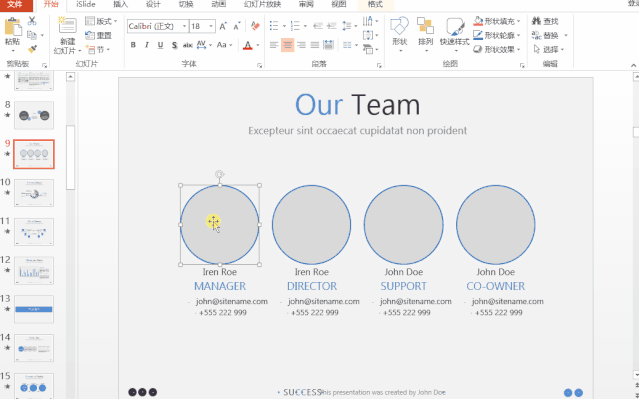
Task: Toggle Italic formatting
Action: (147, 45)
